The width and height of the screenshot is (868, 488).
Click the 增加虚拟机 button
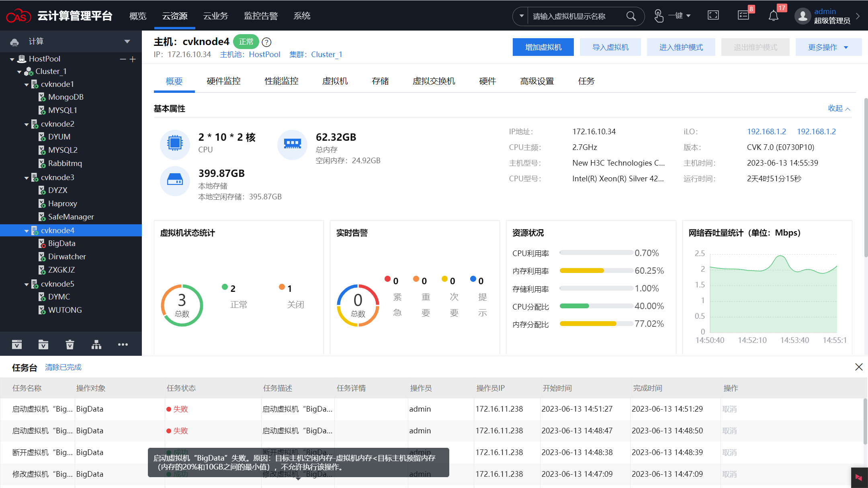pos(543,47)
